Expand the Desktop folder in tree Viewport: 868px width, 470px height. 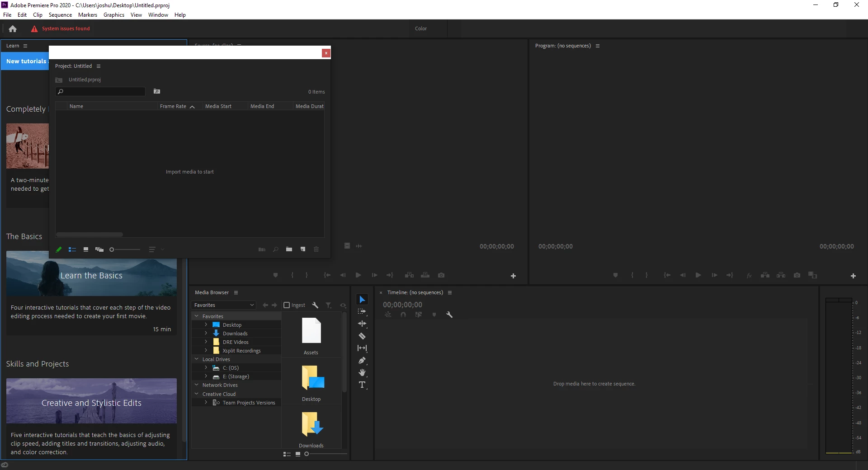tap(206, 325)
